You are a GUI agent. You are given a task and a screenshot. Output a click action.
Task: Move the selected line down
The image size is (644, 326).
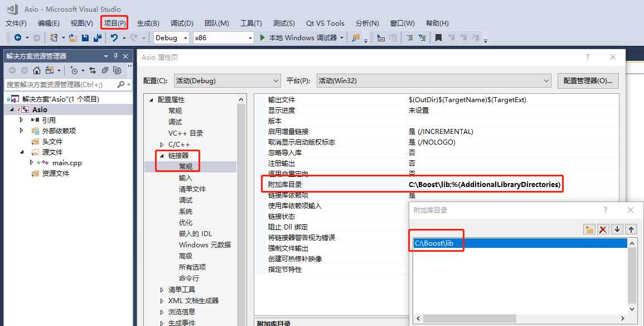pos(617,229)
